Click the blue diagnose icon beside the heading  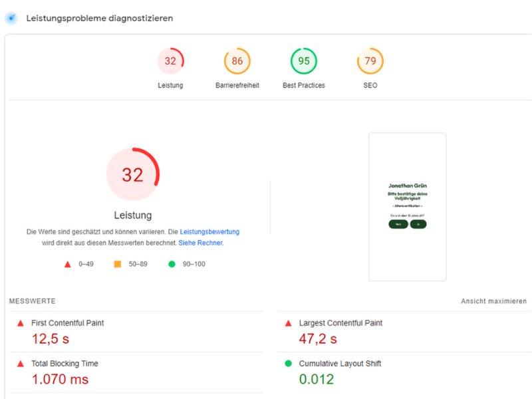[11, 18]
